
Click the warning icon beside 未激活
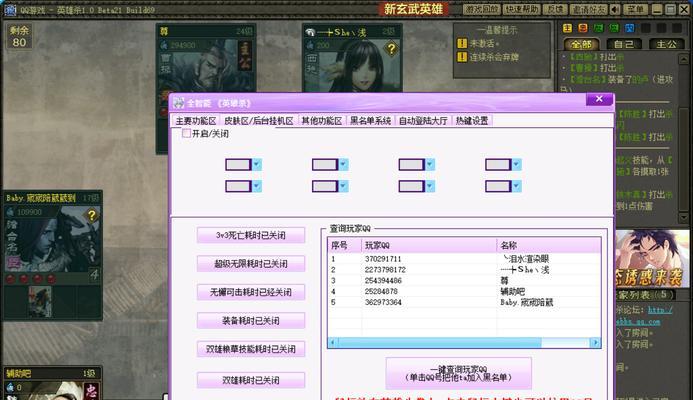462,43
